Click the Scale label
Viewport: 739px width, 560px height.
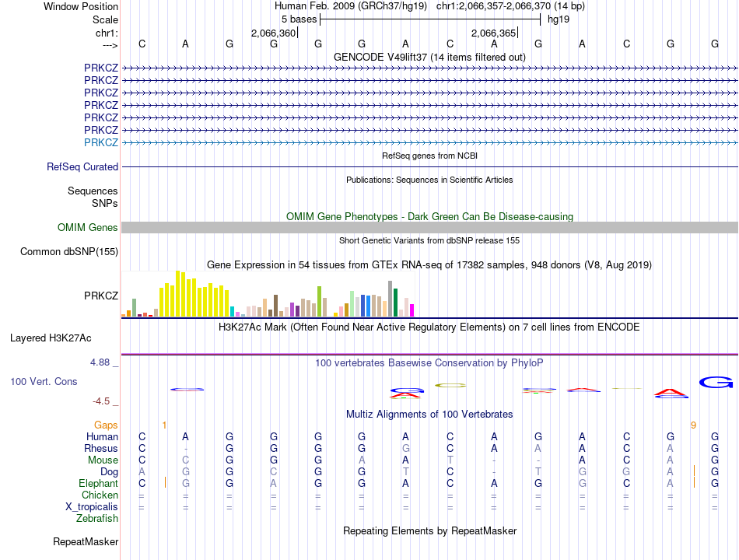[105, 19]
